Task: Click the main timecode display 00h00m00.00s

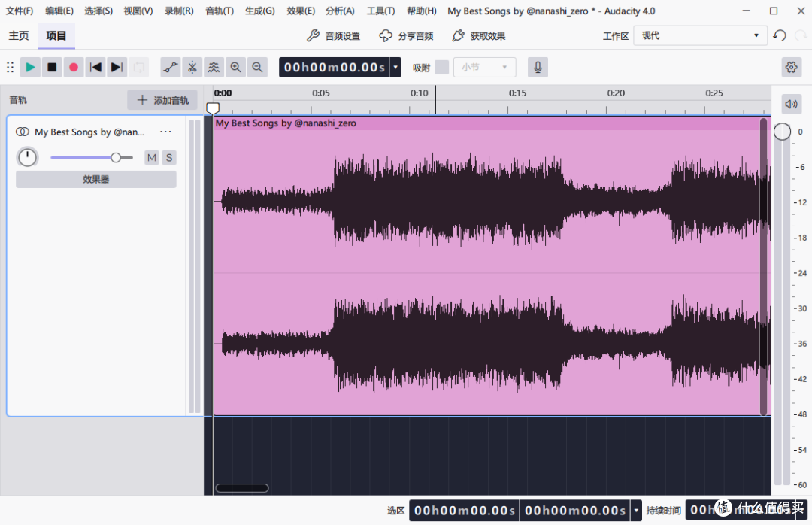Action: pos(335,68)
